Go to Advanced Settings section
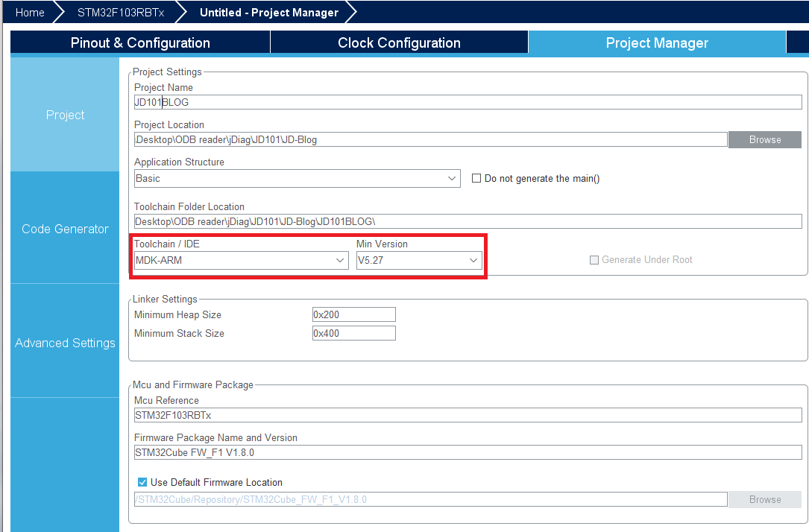This screenshot has width=809, height=532. tap(65, 343)
